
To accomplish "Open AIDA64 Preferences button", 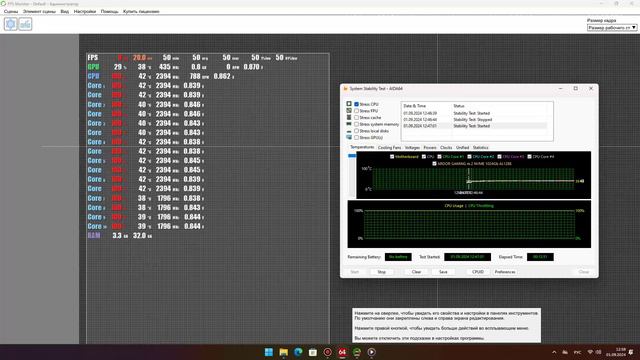I will (505, 272).
